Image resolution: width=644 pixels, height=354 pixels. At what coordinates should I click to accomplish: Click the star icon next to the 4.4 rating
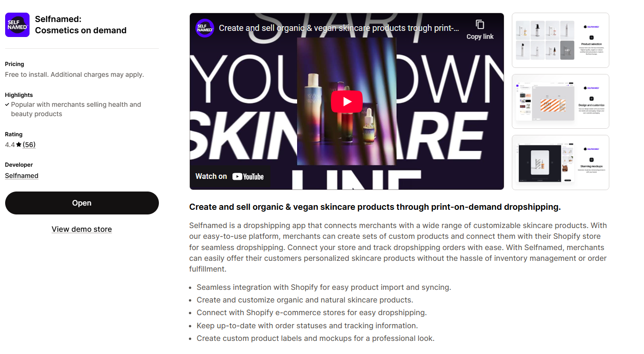tap(19, 145)
